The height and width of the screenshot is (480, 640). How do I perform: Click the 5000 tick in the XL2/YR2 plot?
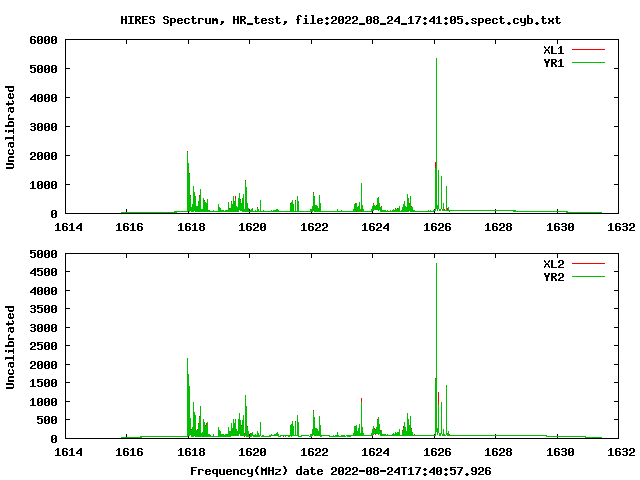click(43, 254)
